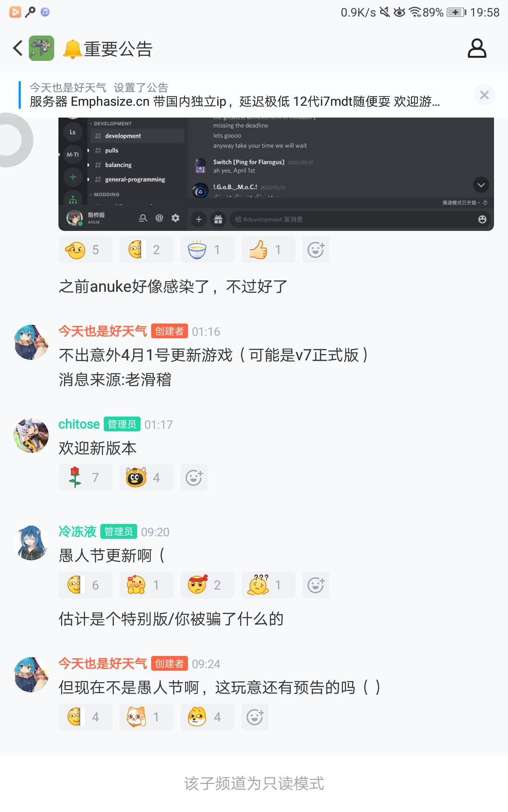Toggle the salute emoji reaction with 5
508x812 pixels.
[86, 250]
